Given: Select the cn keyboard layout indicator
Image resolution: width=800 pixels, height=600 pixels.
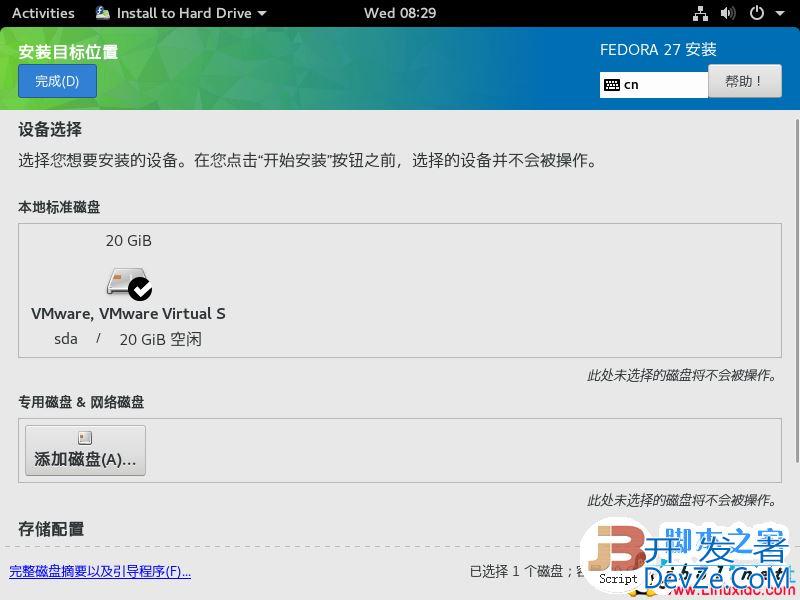Looking at the screenshot, I should pyautogui.click(x=654, y=85).
